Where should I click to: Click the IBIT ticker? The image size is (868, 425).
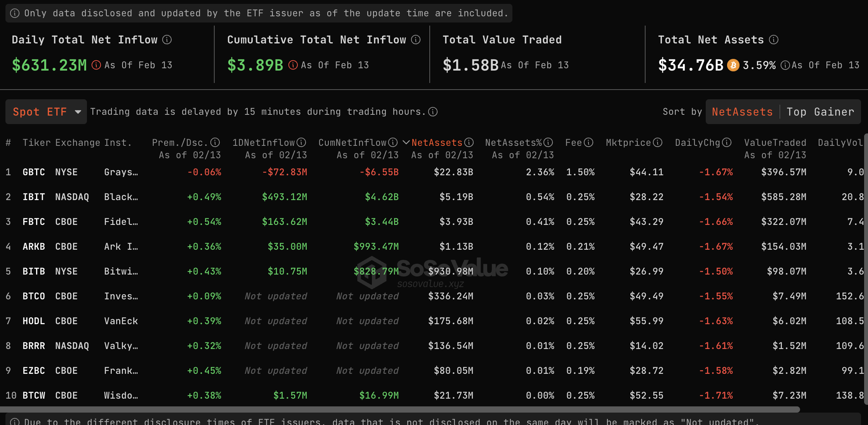pyautogui.click(x=34, y=197)
